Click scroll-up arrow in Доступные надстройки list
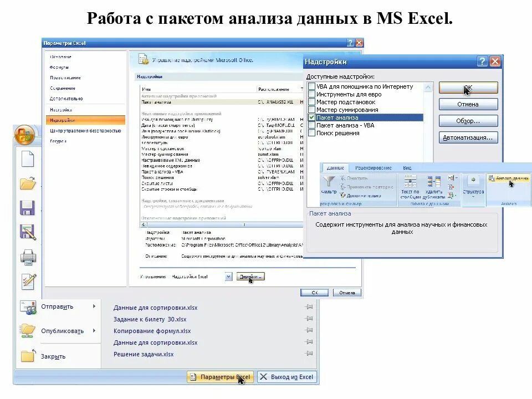The image size is (532, 399). [x=428, y=87]
